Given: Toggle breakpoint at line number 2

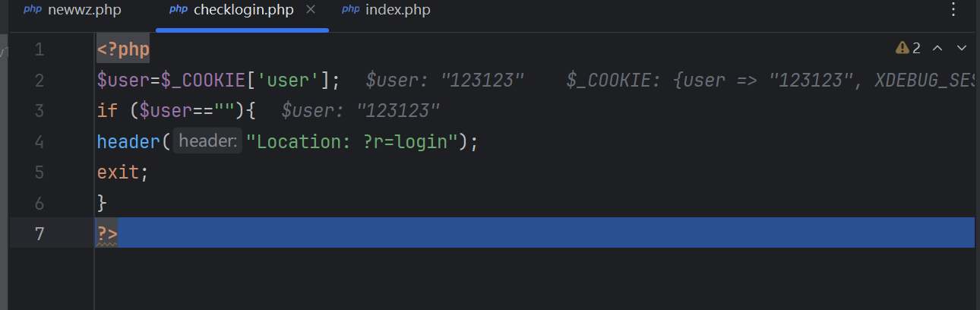Looking at the screenshot, I should pyautogui.click(x=40, y=81).
